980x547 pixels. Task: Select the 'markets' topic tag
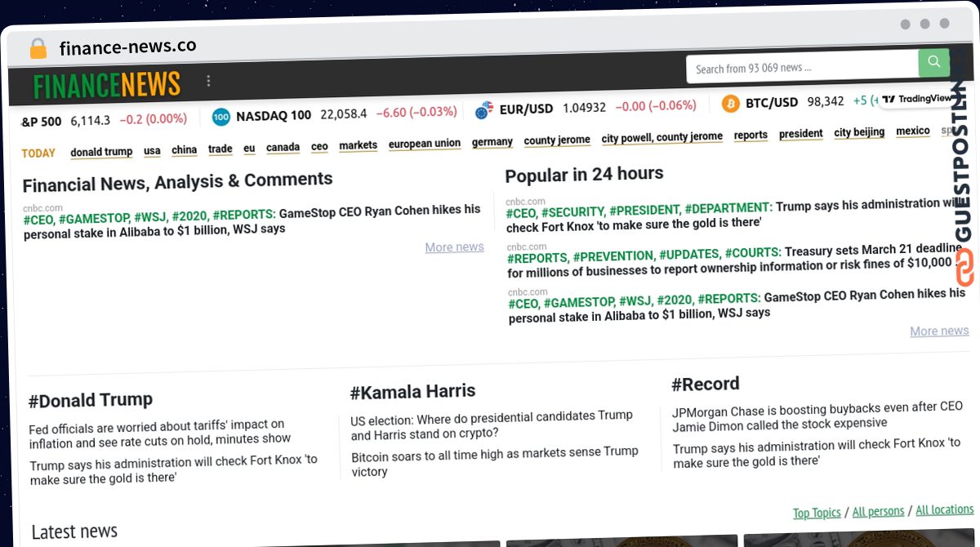coord(359,145)
